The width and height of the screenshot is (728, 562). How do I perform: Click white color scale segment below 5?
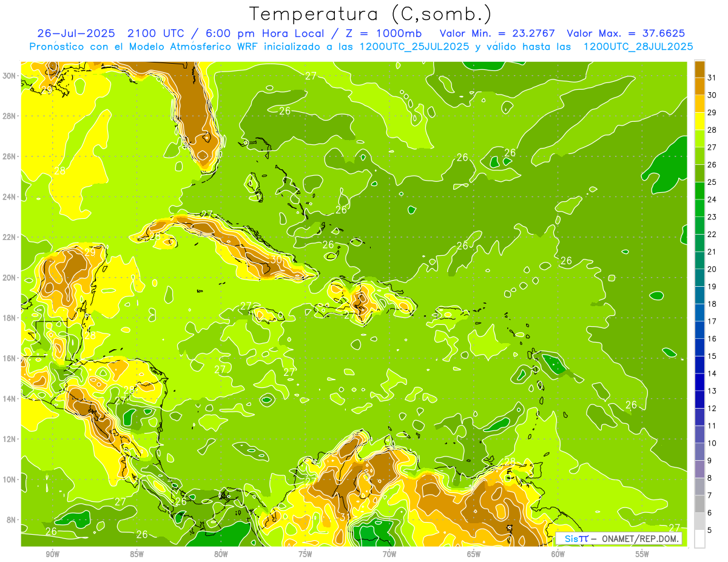(700, 538)
